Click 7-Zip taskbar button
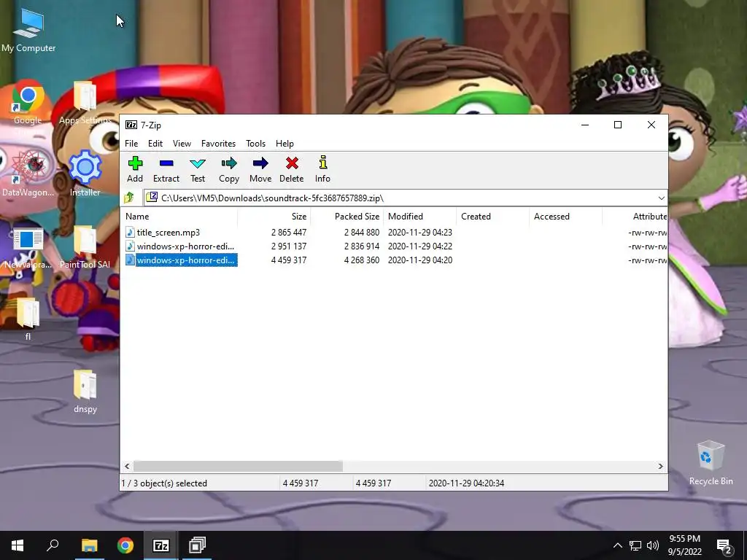 click(x=161, y=545)
